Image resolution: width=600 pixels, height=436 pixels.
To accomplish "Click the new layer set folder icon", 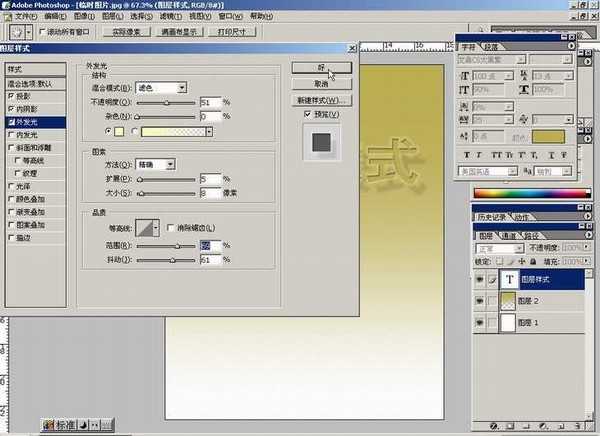I will (526, 426).
